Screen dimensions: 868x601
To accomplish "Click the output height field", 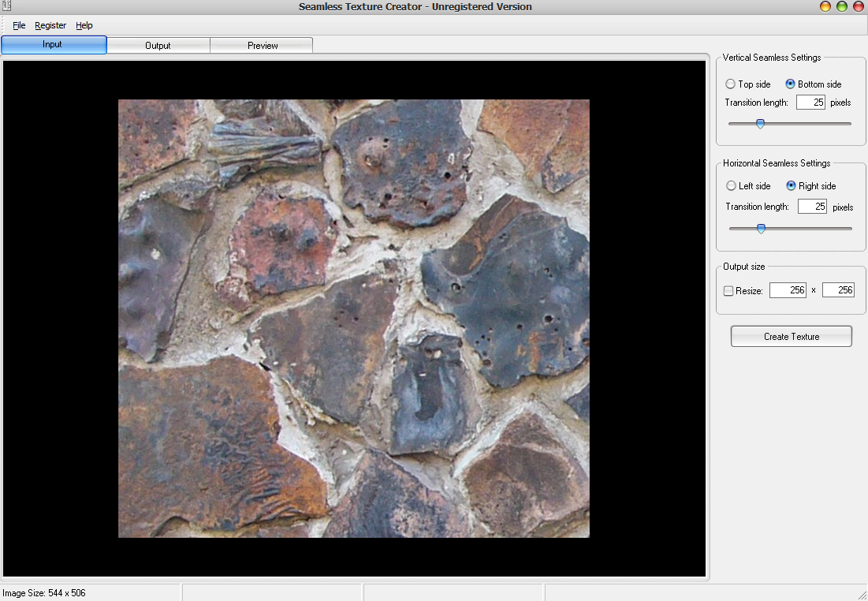I will pyautogui.click(x=838, y=289).
